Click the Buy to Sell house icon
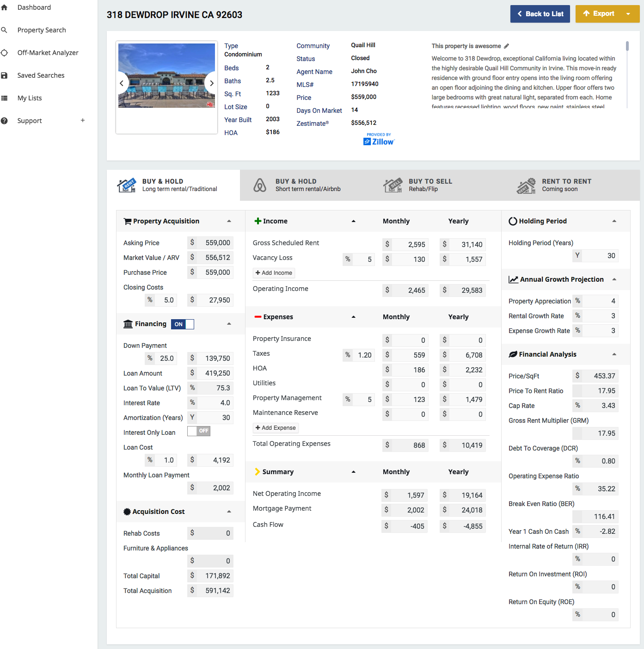The height and width of the screenshot is (649, 644). click(393, 185)
